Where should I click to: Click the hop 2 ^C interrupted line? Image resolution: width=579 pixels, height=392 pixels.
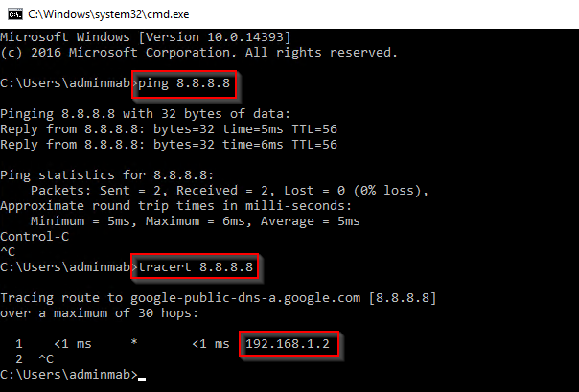tap(35, 359)
